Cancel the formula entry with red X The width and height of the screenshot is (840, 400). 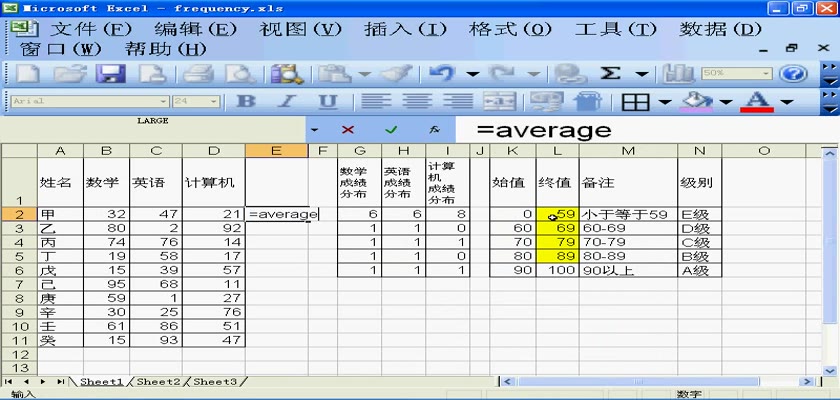point(348,130)
